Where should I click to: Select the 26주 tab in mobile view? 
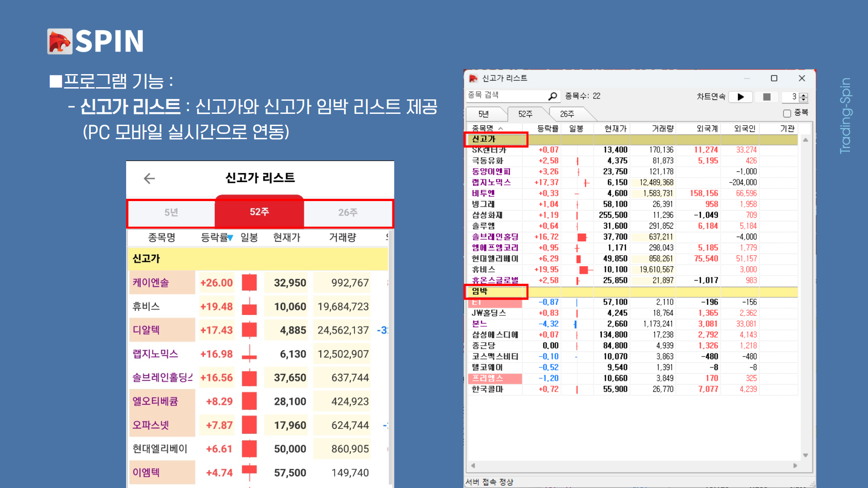348,212
